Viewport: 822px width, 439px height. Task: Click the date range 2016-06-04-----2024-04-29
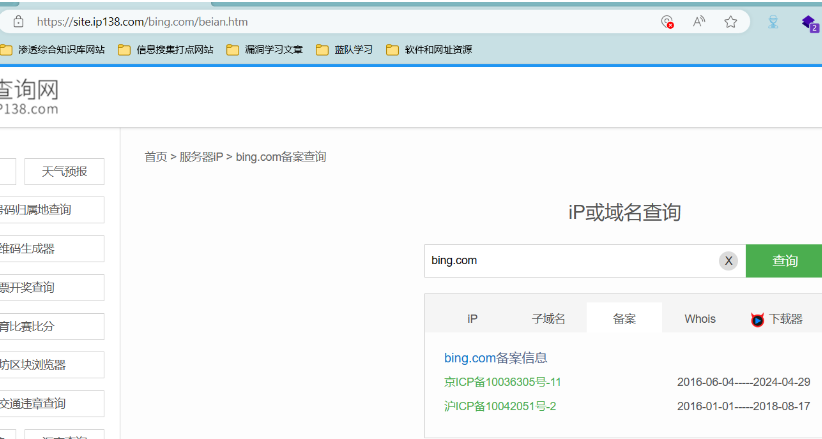click(743, 382)
